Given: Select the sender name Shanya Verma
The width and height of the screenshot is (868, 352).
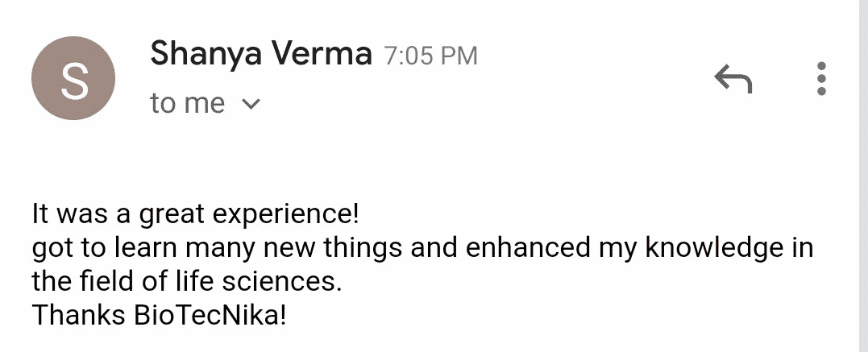Looking at the screenshot, I should 261,54.
